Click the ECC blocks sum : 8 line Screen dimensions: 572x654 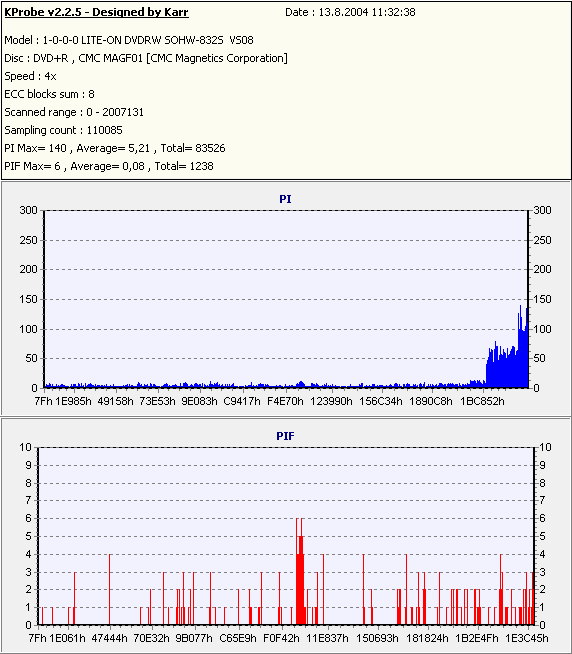pos(49,94)
